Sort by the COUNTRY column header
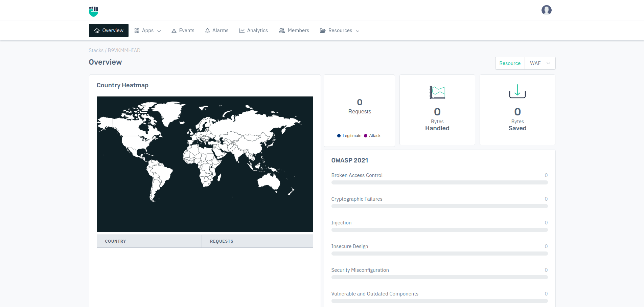The image size is (644, 307). tap(149, 241)
